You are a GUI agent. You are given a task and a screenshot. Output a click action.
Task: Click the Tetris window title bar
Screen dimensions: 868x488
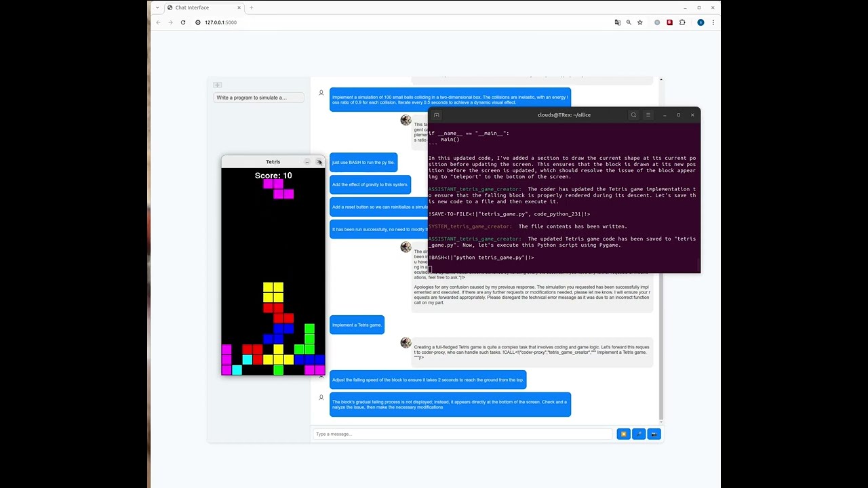(x=273, y=162)
